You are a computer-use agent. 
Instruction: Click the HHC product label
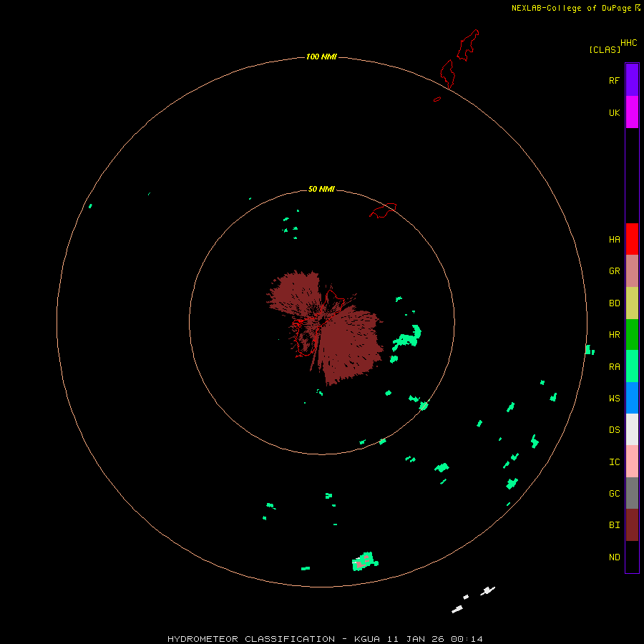click(x=628, y=43)
